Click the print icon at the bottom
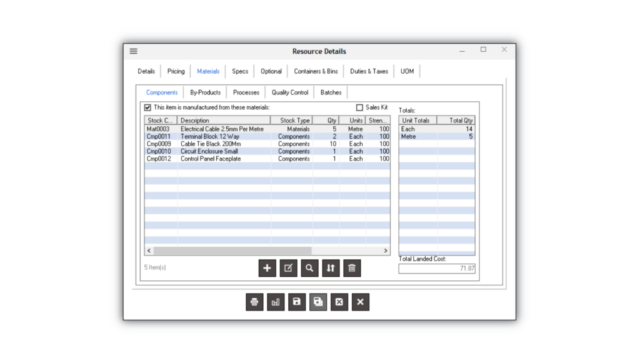Viewport: 640px width, 364px height. pyautogui.click(x=254, y=302)
